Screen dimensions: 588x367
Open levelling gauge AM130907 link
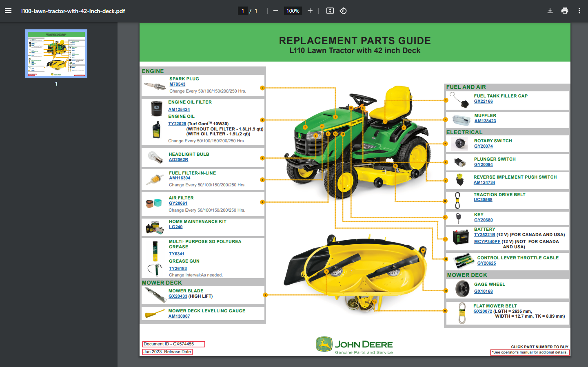click(179, 316)
